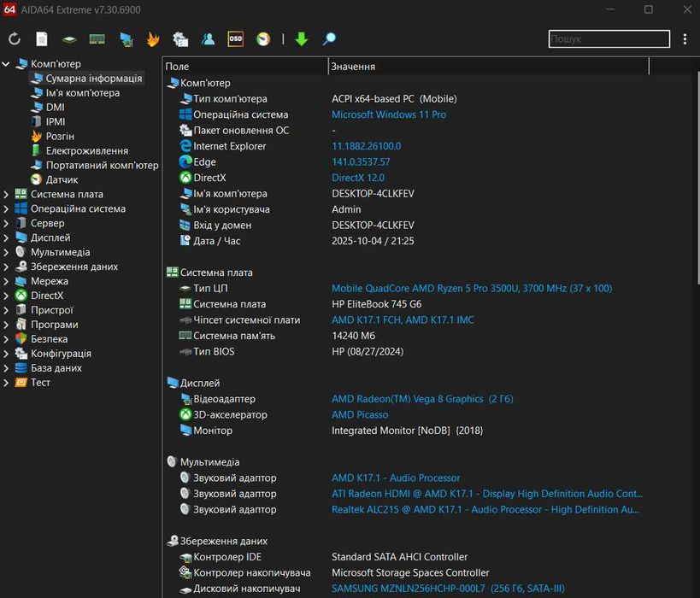Click the magnifier search toolbar icon
Viewport: 700px width, 598px height.
[x=329, y=39]
